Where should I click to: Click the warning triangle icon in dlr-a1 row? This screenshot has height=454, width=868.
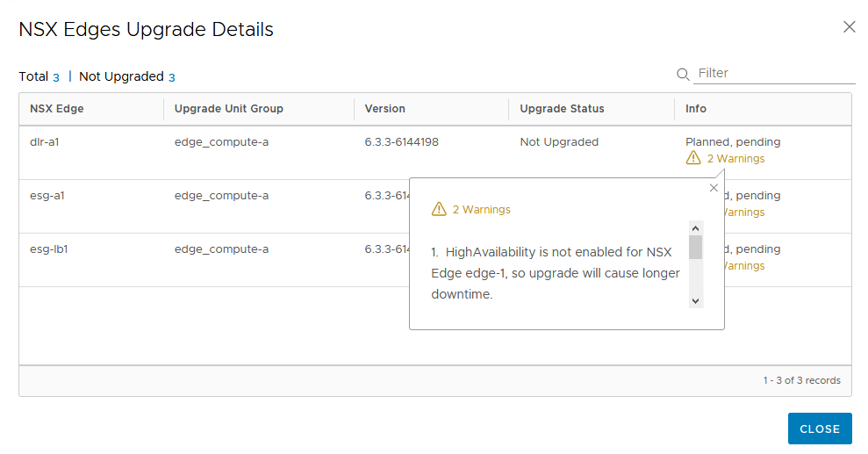pos(693,159)
